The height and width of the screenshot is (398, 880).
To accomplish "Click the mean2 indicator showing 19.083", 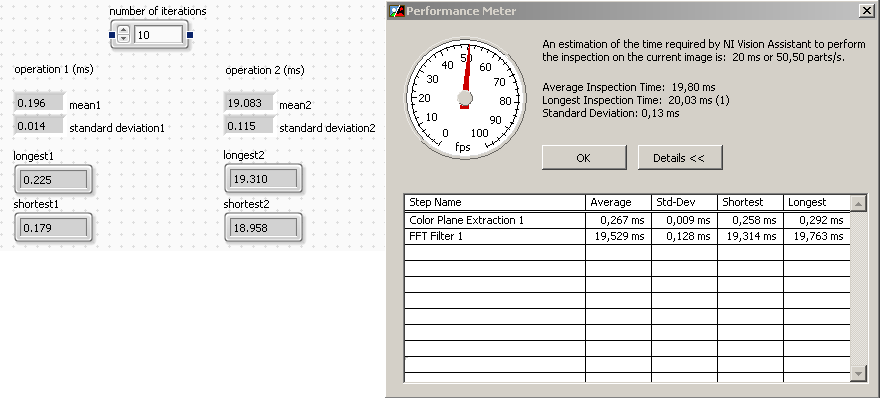I will point(249,103).
